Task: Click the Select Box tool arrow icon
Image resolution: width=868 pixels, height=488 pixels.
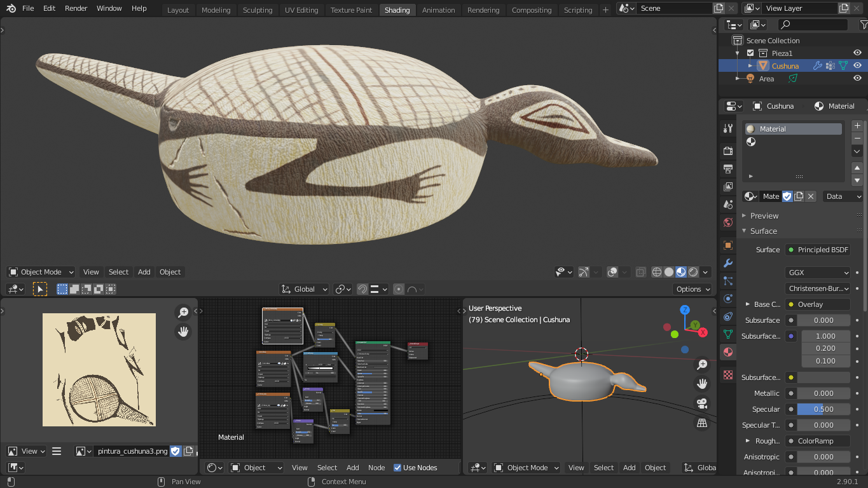Action: 40,289
